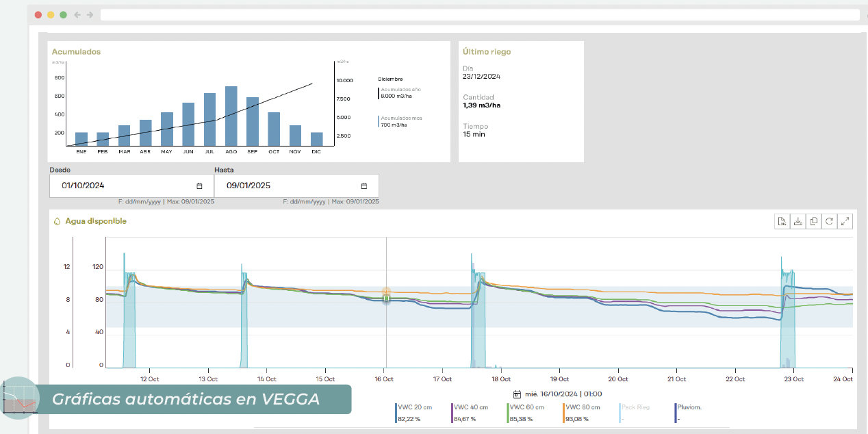Screen dimensions: 868x434
Task: Copy the Agua disponible chart
Action: click(x=814, y=221)
